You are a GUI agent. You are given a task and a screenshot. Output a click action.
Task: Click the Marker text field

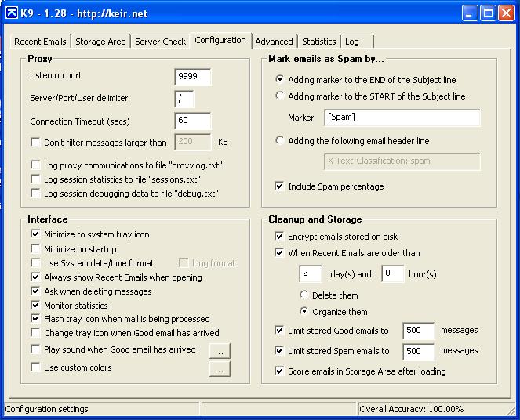coord(402,118)
